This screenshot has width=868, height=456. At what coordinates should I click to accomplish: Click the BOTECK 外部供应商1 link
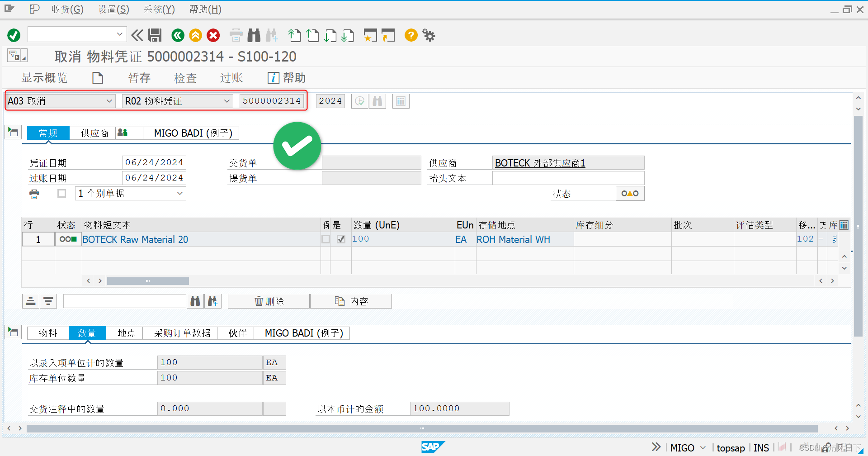coord(540,163)
